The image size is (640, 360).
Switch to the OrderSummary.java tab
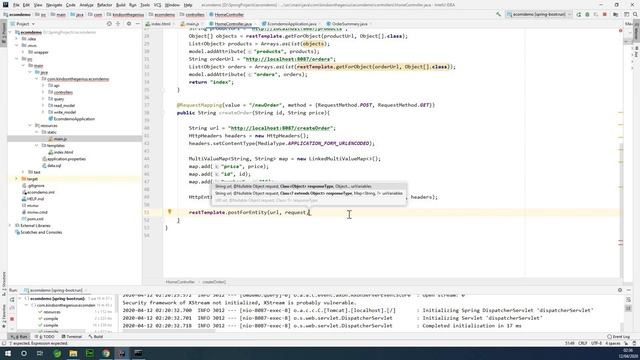[349, 24]
